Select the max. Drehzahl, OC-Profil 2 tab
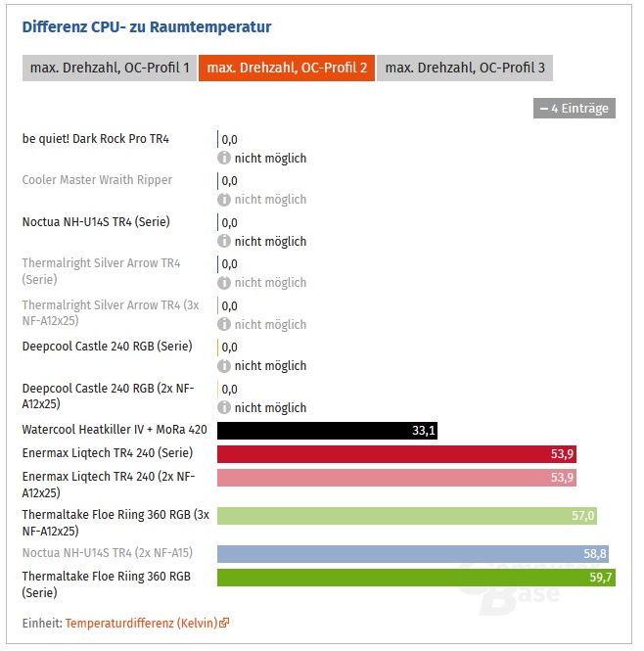The width and height of the screenshot is (644, 651). [287, 68]
